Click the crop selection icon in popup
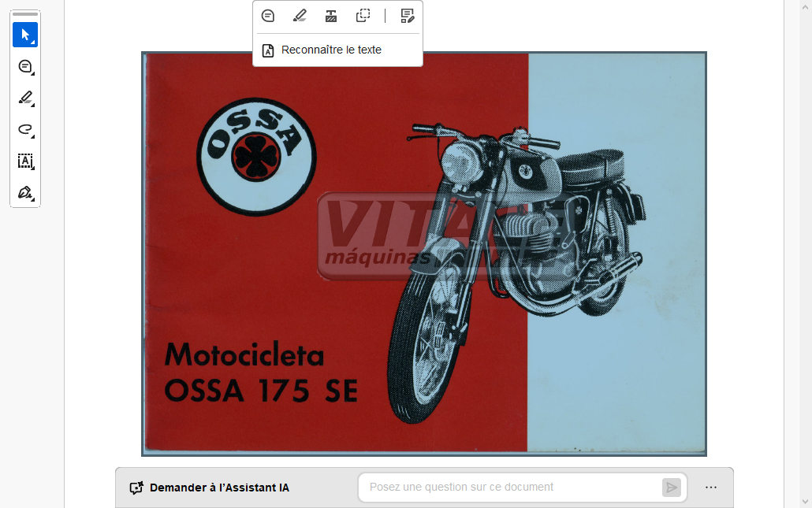Screen dimensions: 812x508 pyautogui.click(x=363, y=16)
